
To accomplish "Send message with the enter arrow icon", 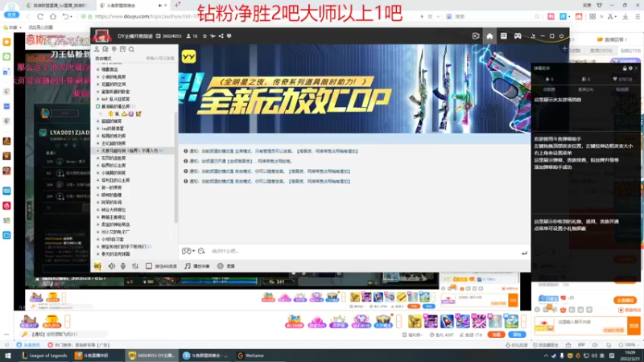I will 524,253.
